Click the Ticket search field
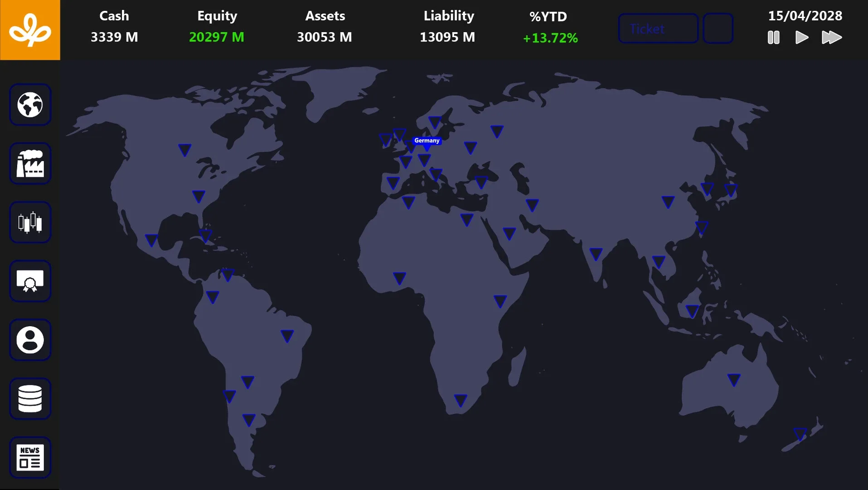The width and height of the screenshot is (868, 490). [658, 29]
